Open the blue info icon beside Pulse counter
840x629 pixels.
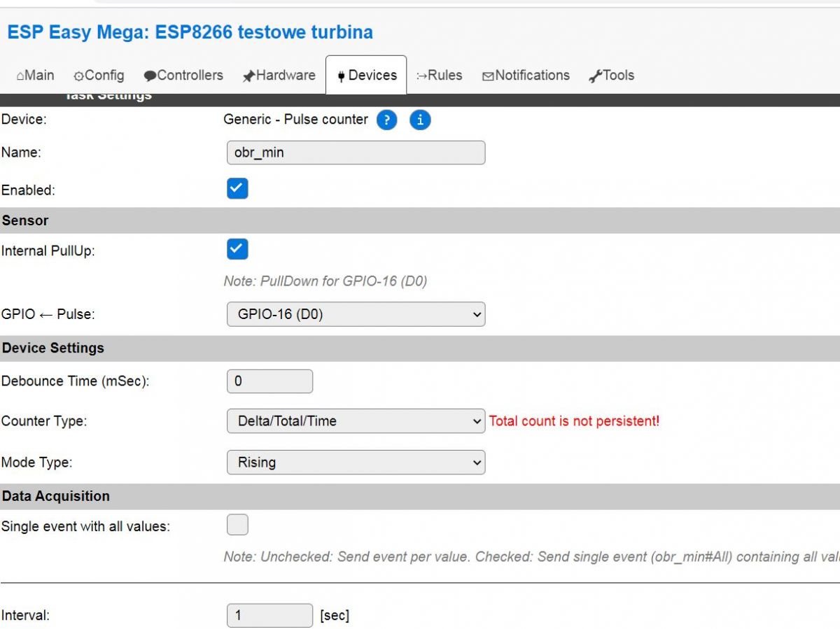pyautogui.click(x=420, y=120)
